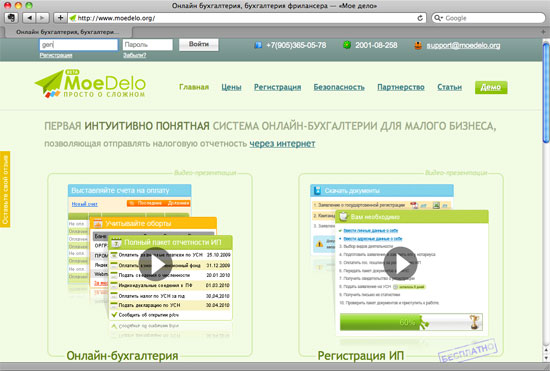
Task: Click the login username input field
Action: [x=79, y=45]
